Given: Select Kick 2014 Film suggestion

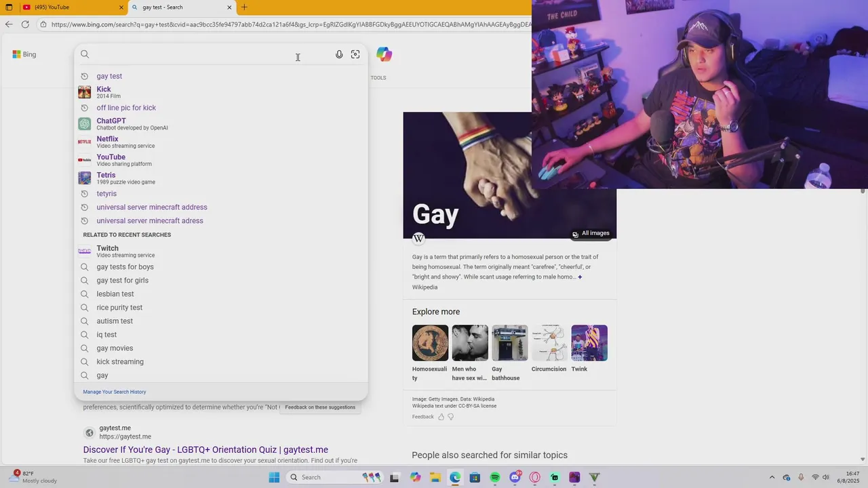Looking at the screenshot, I should (x=221, y=92).
